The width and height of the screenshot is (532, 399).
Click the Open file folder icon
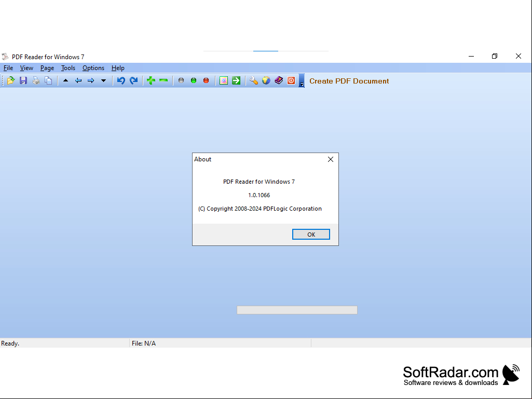tap(11, 81)
